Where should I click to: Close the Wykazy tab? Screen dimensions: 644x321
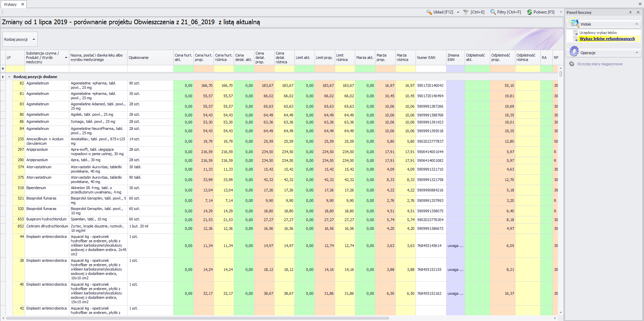pos(23,4)
